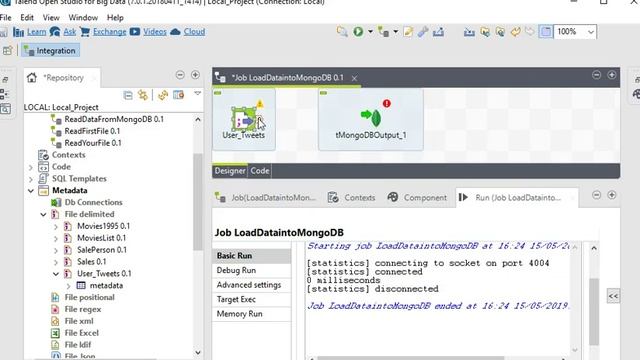Click the Integration perspective button
The height and width of the screenshot is (360, 640).
[x=51, y=51]
